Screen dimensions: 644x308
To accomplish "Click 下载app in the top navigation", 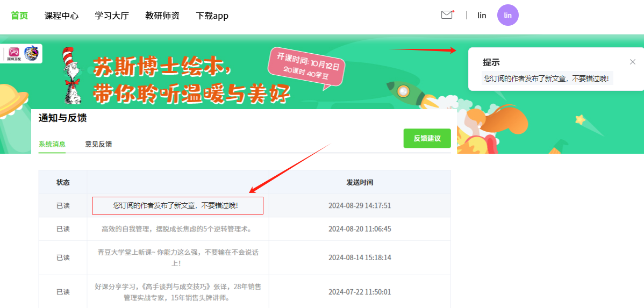I will point(212,16).
